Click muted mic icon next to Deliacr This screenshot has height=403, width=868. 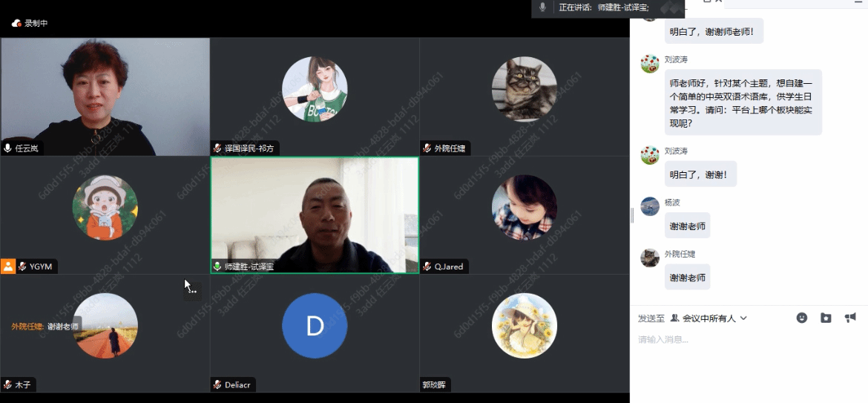[217, 385]
